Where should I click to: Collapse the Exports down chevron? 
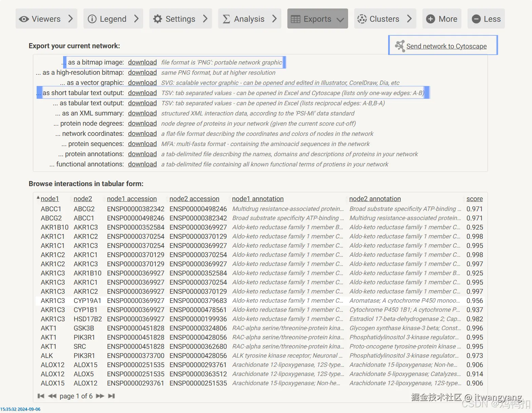tap(340, 20)
